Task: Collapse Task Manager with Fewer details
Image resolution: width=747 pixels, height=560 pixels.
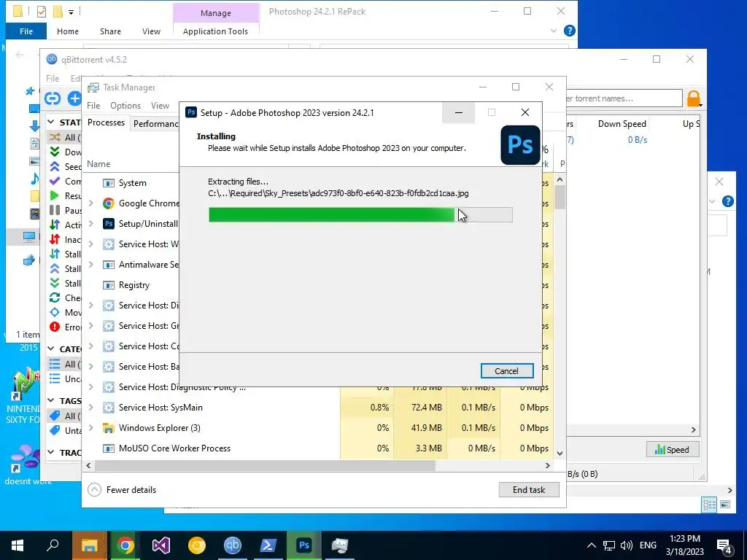Action: (x=123, y=490)
